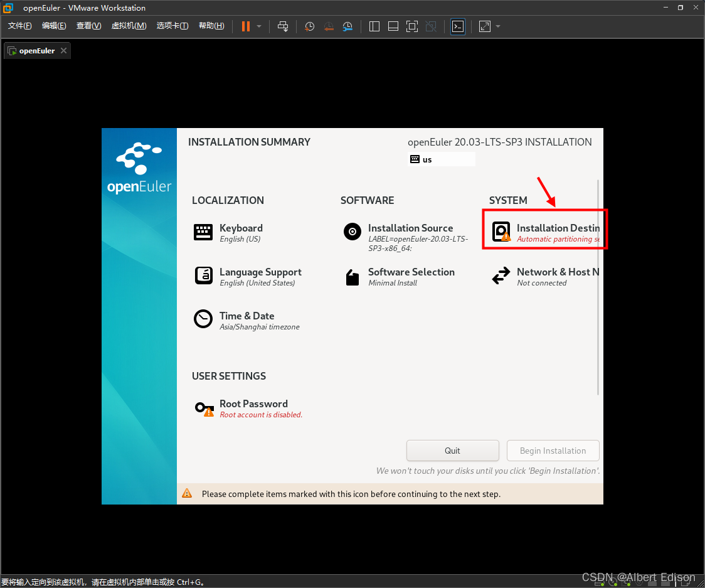Open the display stretch options dropdown
The height and width of the screenshot is (588, 705).
click(497, 26)
